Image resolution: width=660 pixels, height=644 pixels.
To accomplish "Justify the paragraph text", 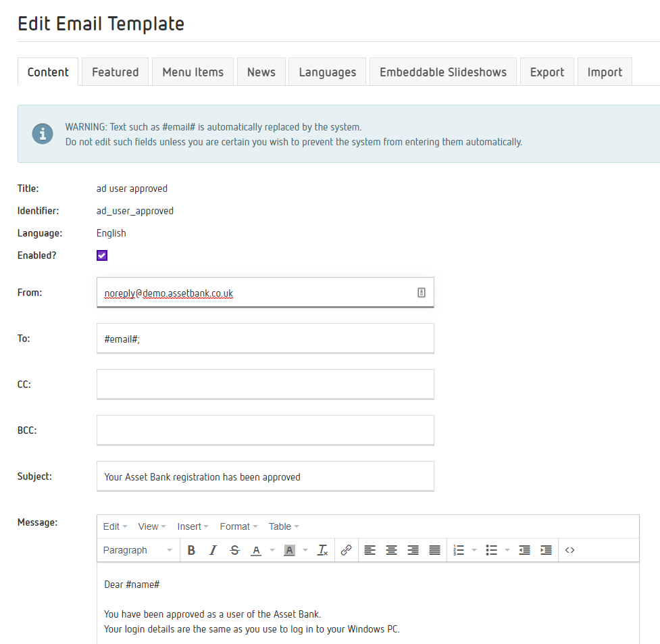I will (434, 550).
